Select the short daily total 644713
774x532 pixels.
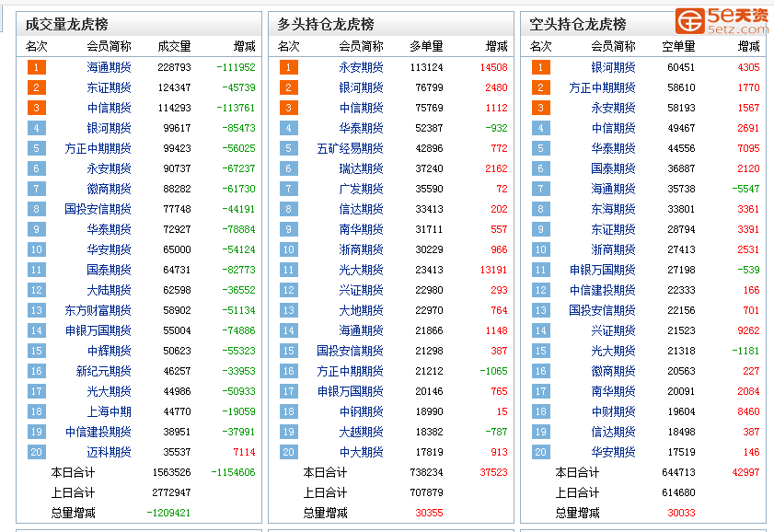(x=678, y=472)
